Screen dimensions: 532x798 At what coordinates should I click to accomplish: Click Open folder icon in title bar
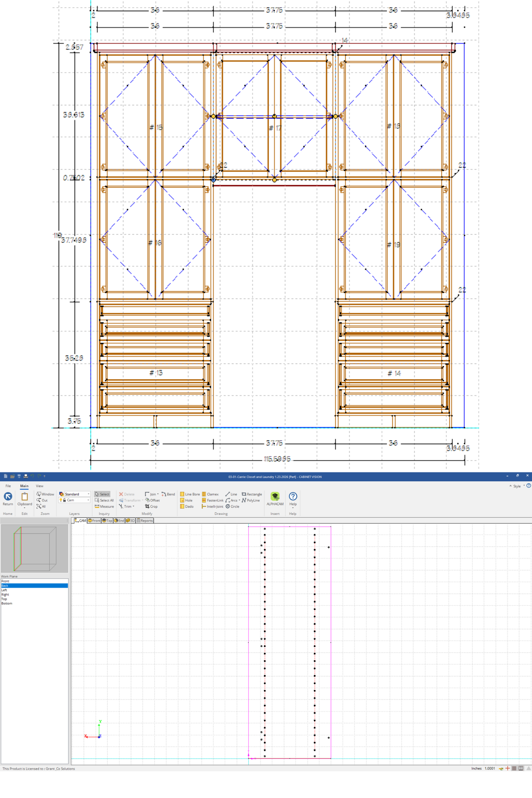[x=12, y=476]
